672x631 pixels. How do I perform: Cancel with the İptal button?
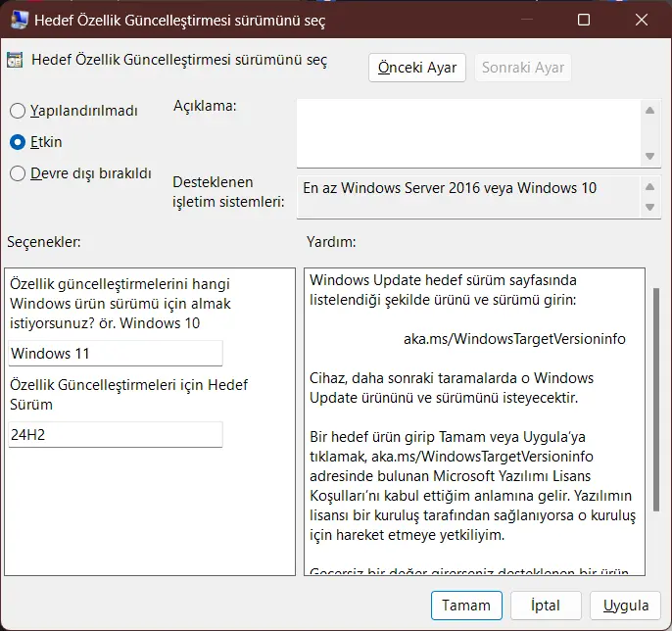pyautogui.click(x=546, y=606)
